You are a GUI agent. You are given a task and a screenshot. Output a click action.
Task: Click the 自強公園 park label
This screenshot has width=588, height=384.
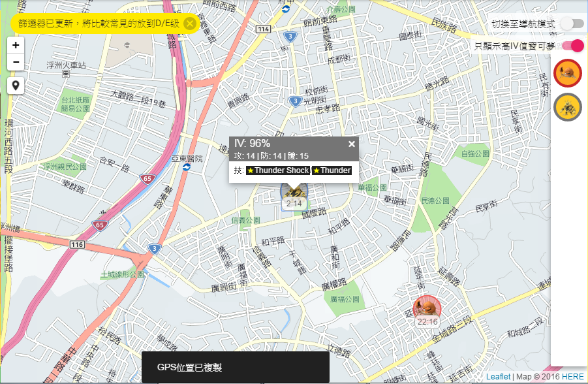coord(475,153)
